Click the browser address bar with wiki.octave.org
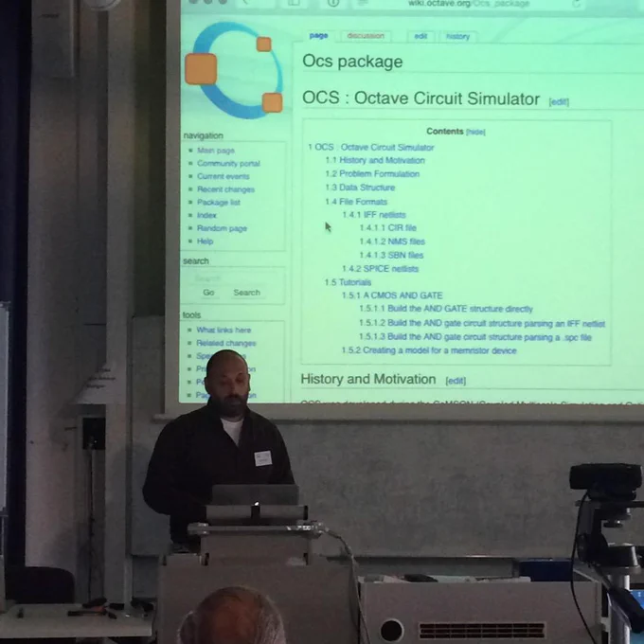 (468, 4)
